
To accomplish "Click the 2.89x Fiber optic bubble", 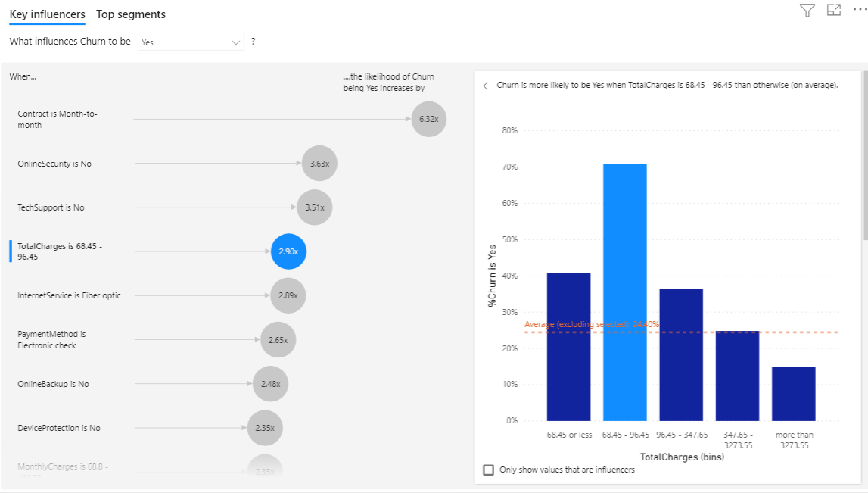I will (x=288, y=295).
